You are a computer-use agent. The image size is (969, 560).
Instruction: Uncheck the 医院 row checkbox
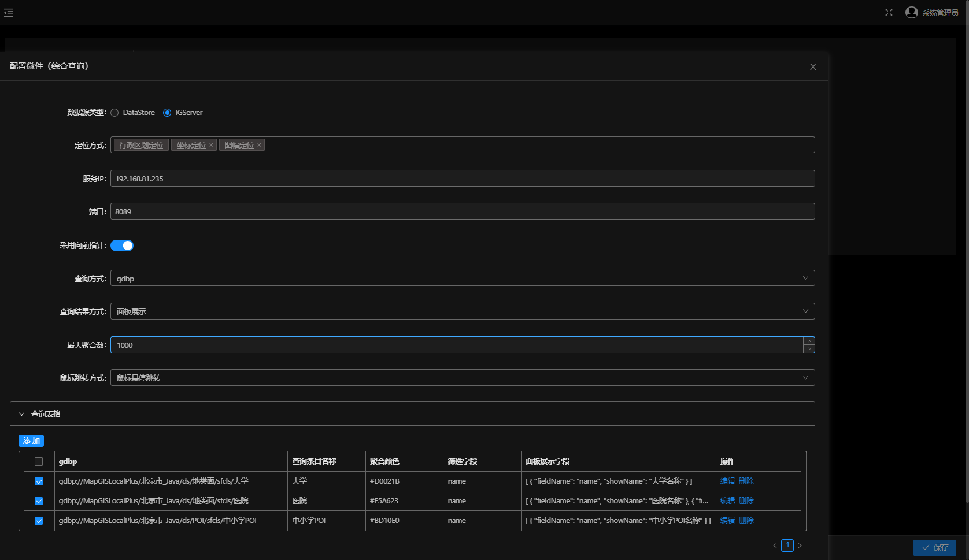39,501
